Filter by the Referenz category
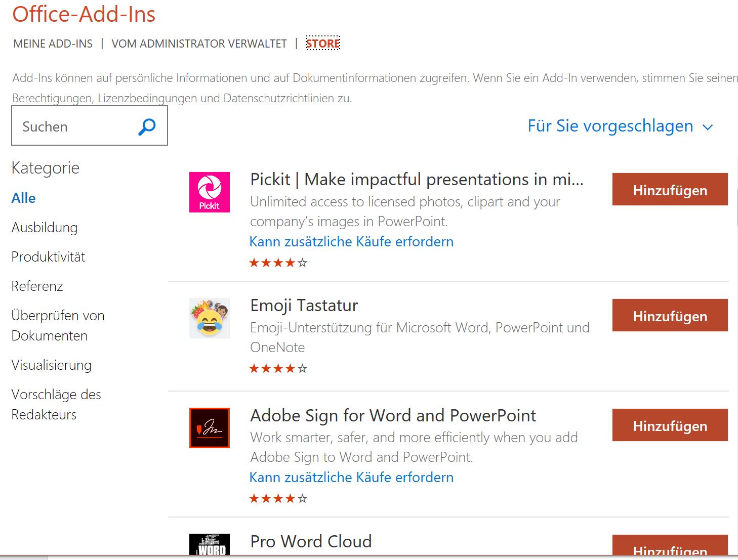The image size is (738, 560). 37,286
